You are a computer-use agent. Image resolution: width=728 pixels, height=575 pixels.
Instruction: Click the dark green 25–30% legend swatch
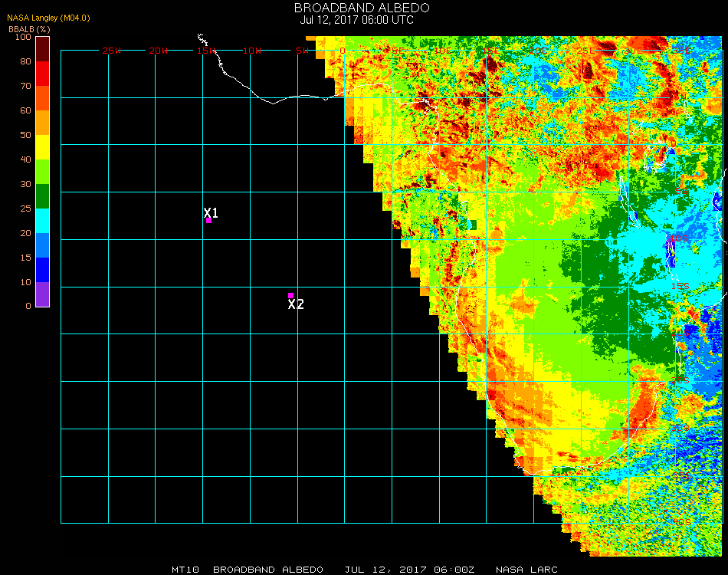(x=43, y=196)
